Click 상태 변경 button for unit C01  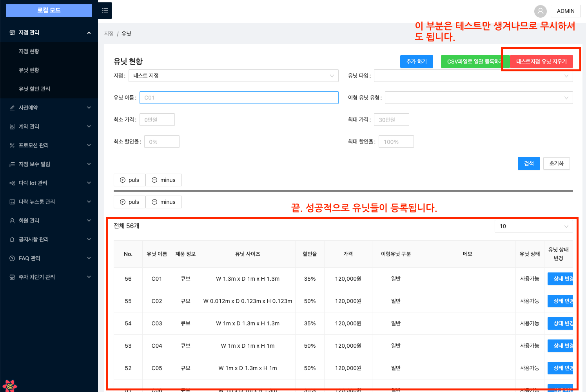[x=561, y=279]
